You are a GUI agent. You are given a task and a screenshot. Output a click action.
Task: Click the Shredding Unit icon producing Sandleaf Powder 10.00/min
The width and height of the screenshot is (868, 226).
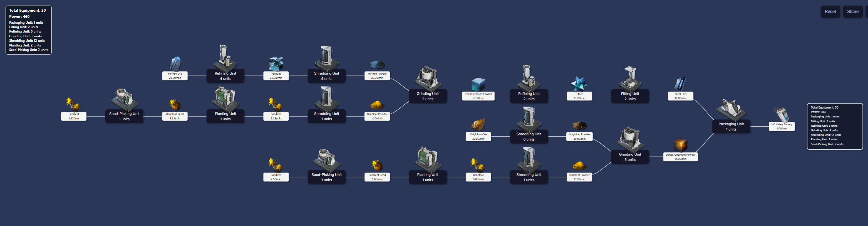pos(326,99)
